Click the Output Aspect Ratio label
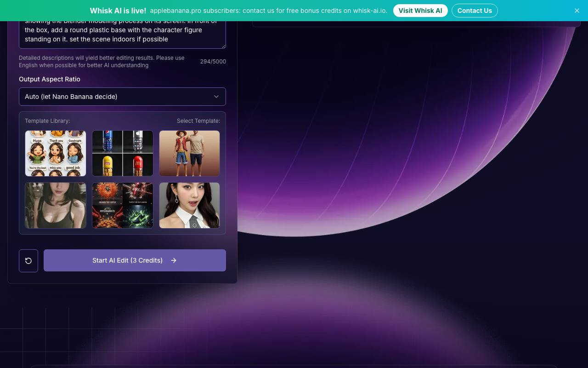588x368 pixels. click(x=50, y=79)
